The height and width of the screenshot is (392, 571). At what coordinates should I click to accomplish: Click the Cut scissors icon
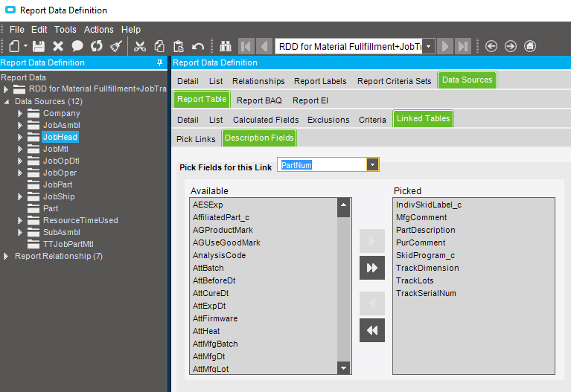coord(140,46)
